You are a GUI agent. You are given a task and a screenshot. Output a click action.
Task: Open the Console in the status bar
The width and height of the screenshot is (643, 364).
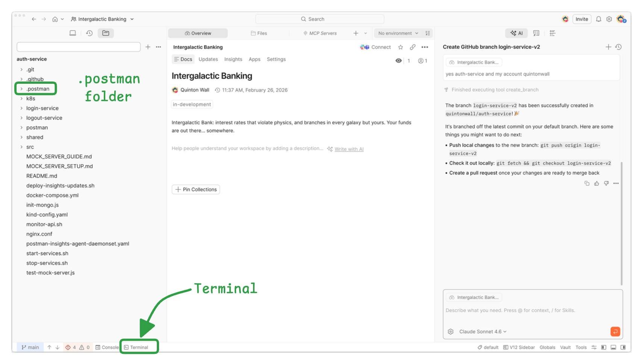click(107, 347)
